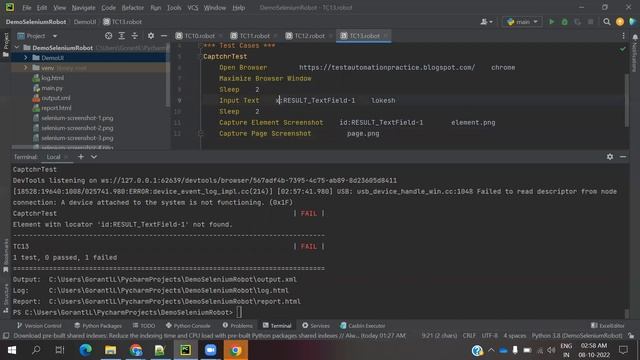Switch to TC10.robot tab
Screen dimensions: 640x360
point(199,36)
